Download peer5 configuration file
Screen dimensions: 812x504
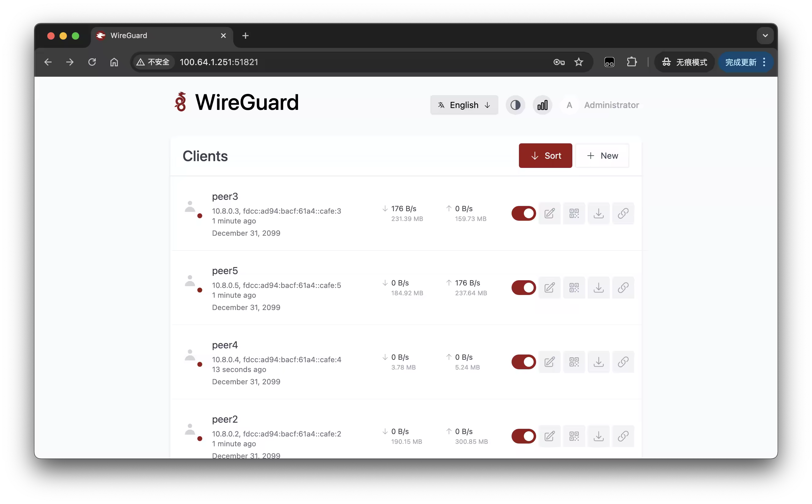pos(598,288)
